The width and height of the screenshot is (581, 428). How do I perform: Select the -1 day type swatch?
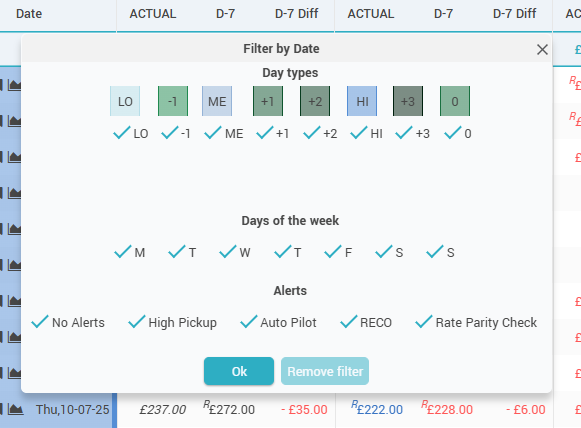click(x=173, y=101)
